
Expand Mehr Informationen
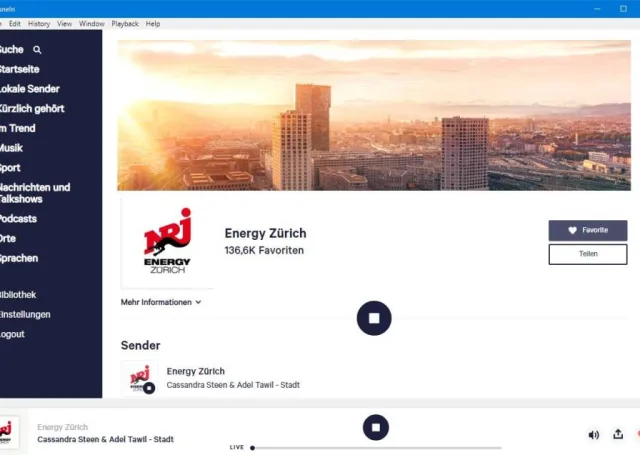(161, 302)
